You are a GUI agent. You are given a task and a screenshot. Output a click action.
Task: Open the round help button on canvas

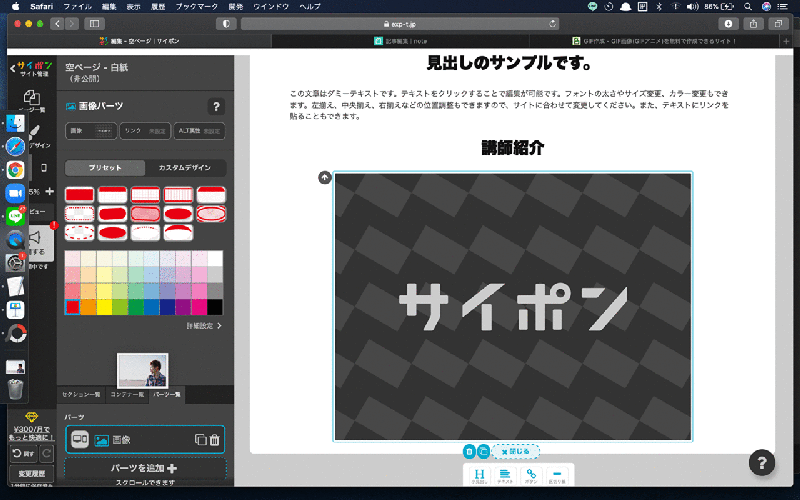(762, 462)
